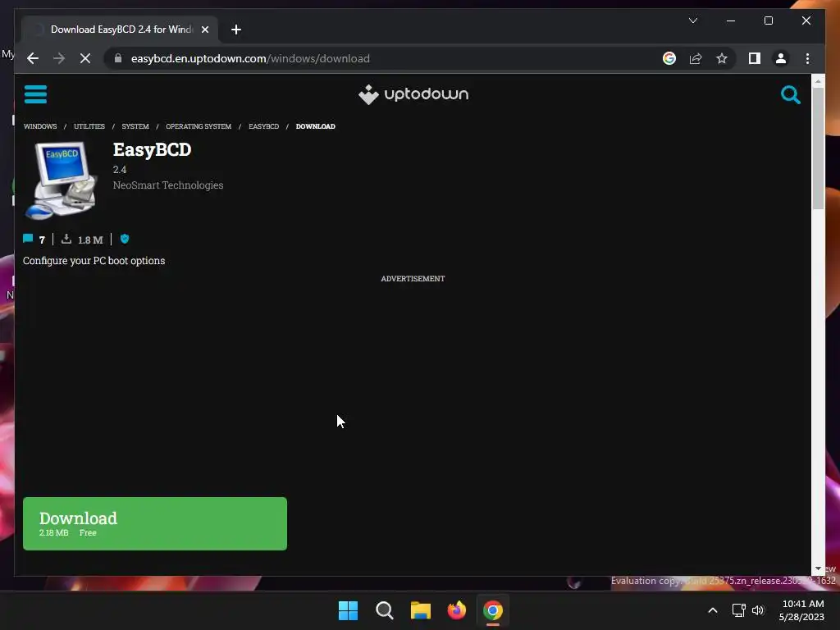Click the 1.8 M downloads count
This screenshot has height=630, width=840.
[x=90, y=240]
